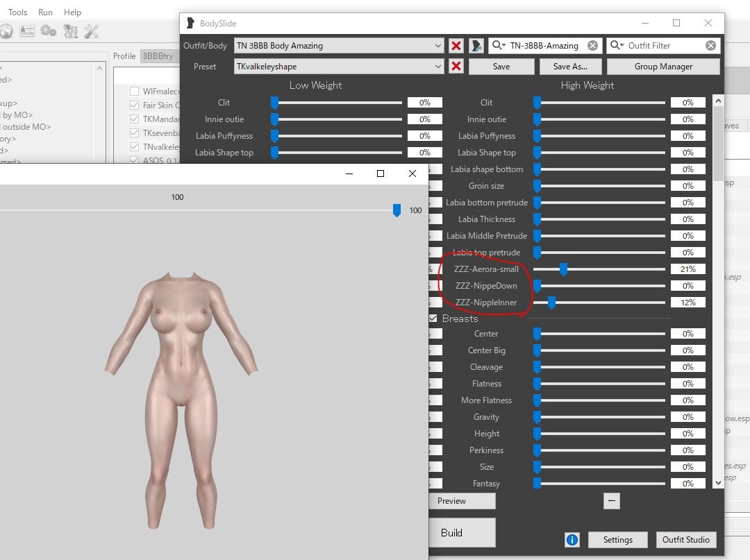Click the ZZZ-NippleInner high weight slider
Viewport: 750px width, 560px height.
[599, 303]
